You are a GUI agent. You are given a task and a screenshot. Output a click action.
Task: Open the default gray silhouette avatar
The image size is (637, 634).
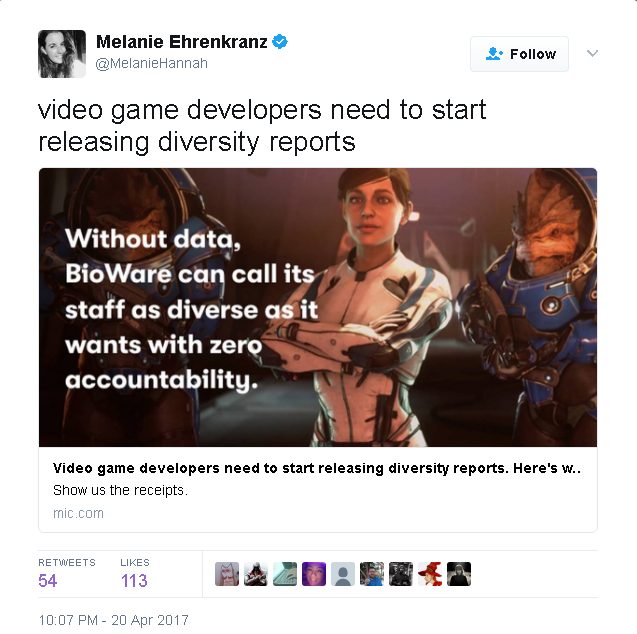[343, 574]
